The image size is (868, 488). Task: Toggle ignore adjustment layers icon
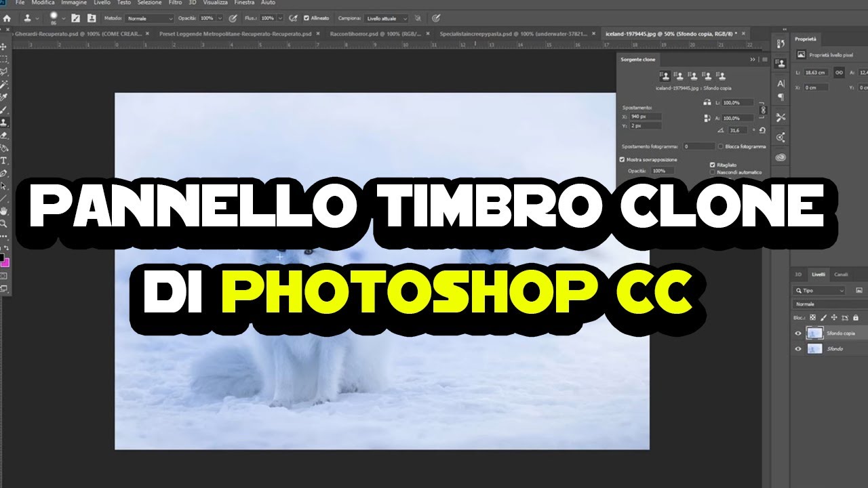coord(416,18)
